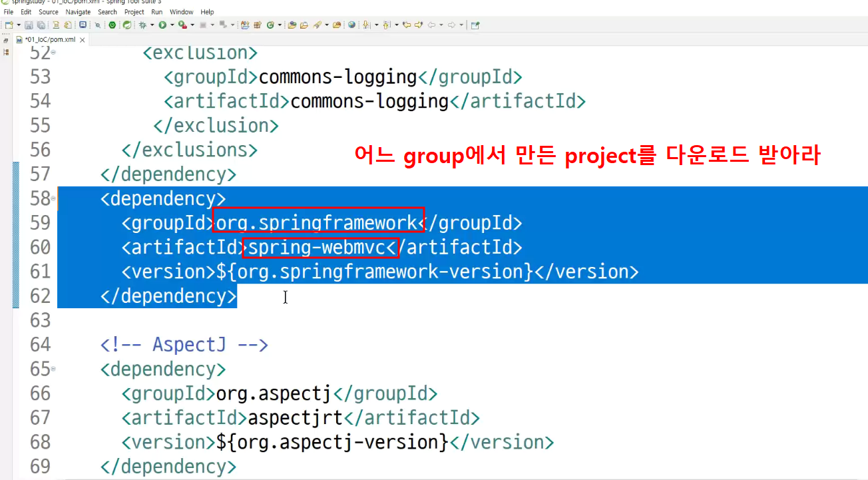Click the Search flashlight toolbar icon

point(318,25)
